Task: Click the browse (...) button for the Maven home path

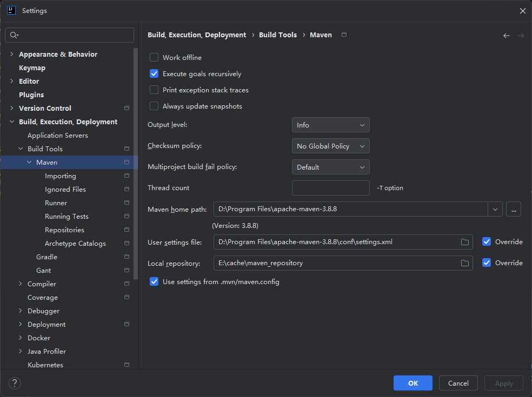Action: pyautogui.click(x=514, y=209)
